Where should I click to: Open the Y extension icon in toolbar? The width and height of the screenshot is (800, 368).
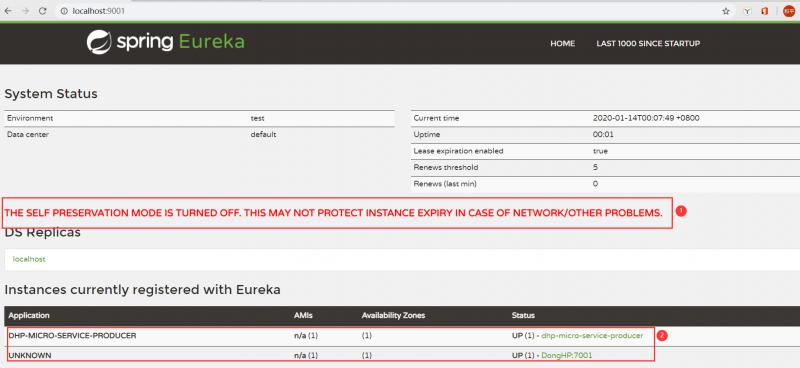pyautogui.click(x=747, y=11)
